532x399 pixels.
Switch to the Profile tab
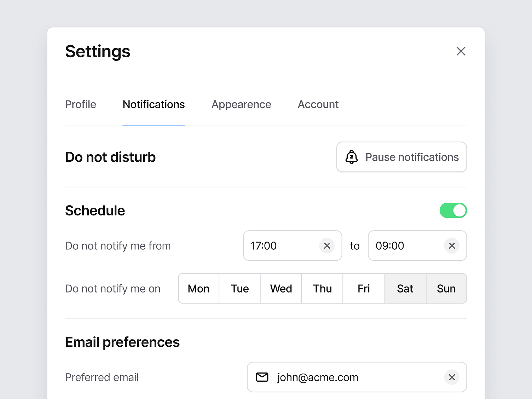point(80,104)
